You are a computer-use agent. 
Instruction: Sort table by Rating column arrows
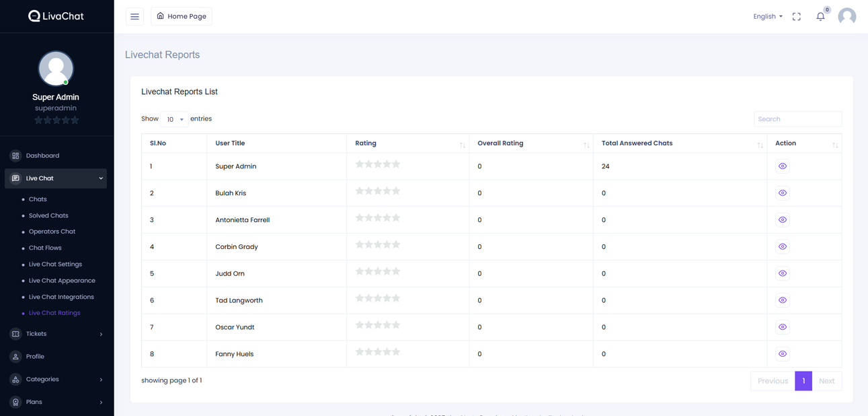click(x=463, y=145)
